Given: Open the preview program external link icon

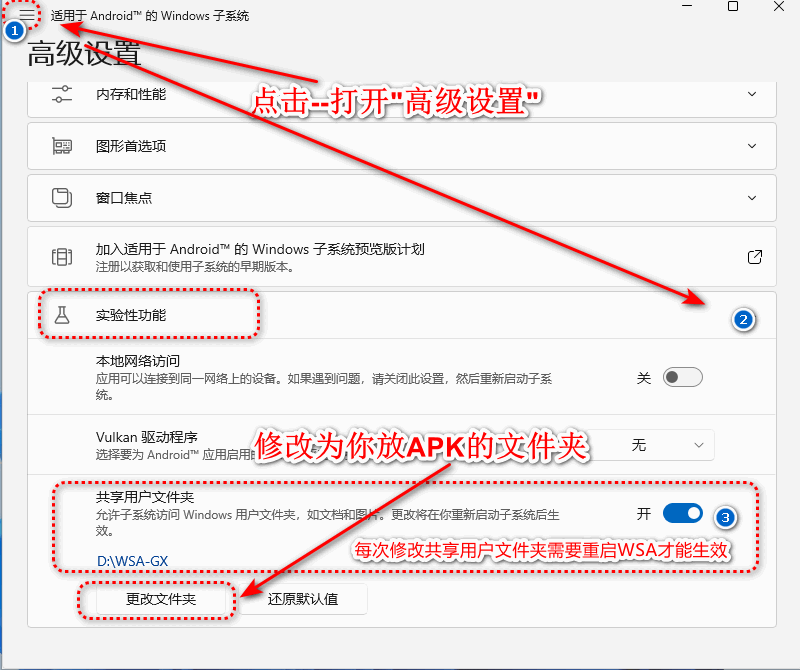Looking at the screenshot, I should click(x=755, y=257).
